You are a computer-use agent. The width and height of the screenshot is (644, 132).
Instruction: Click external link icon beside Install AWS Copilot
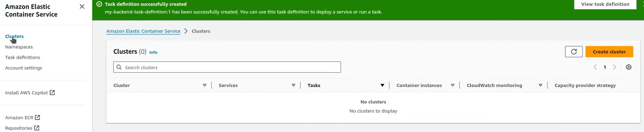point(52,93)
